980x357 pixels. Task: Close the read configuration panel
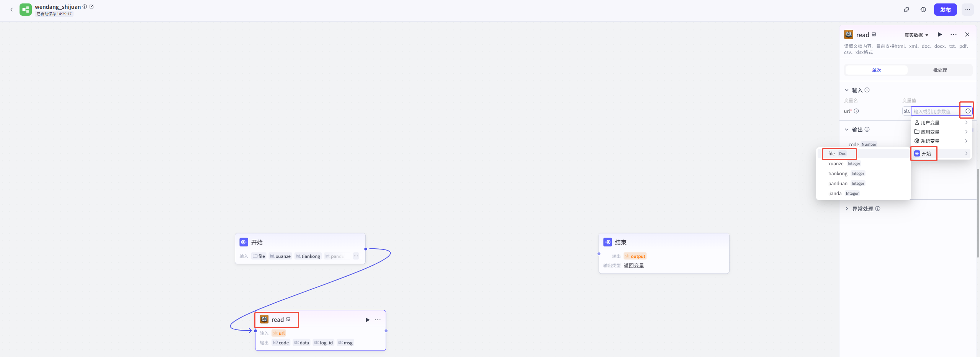point(967,34)
